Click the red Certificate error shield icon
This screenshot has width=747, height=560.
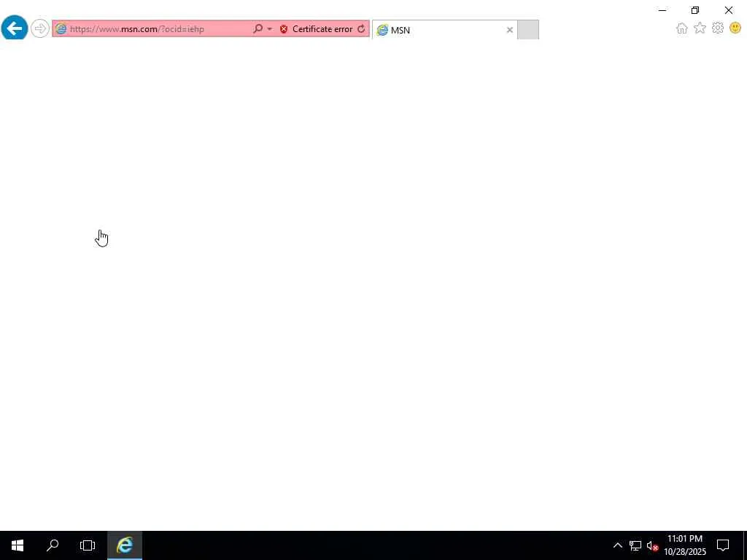284,29
